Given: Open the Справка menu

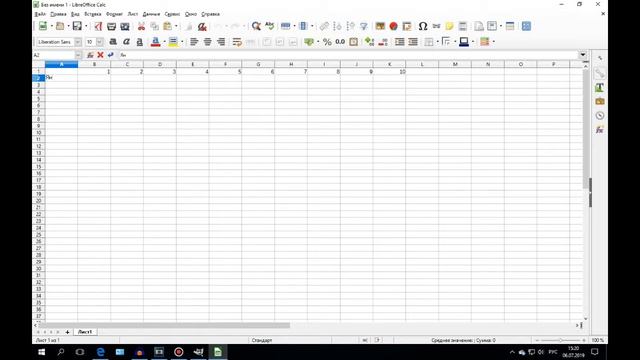Looking at the screenshot, I should tap(211, 14).
